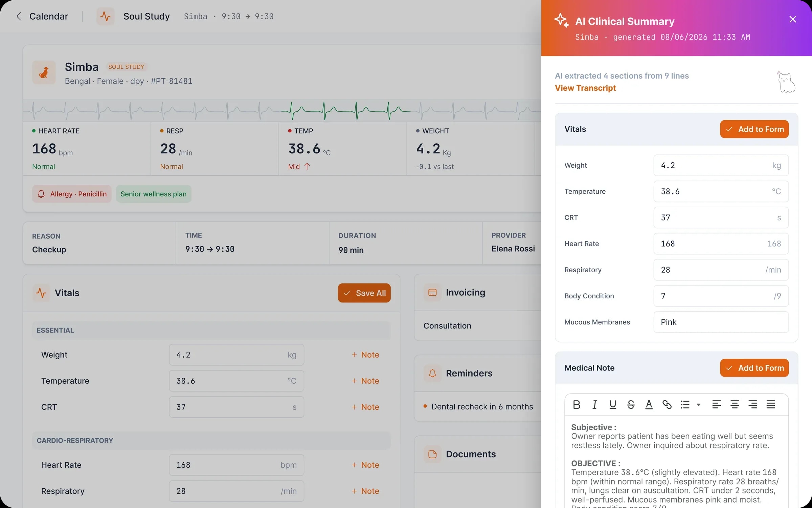
Task: Edit Weight field in AI summary panel
Action: click(721, 165)
